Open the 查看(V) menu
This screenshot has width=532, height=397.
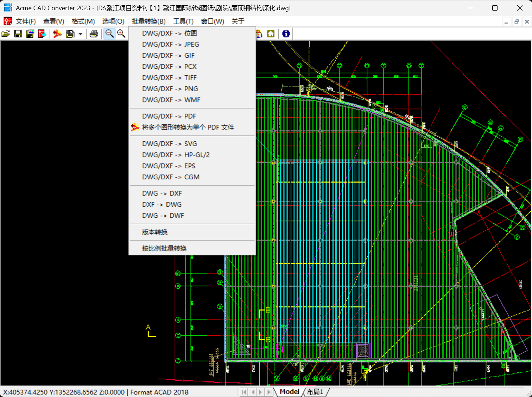tap(54, 21)
